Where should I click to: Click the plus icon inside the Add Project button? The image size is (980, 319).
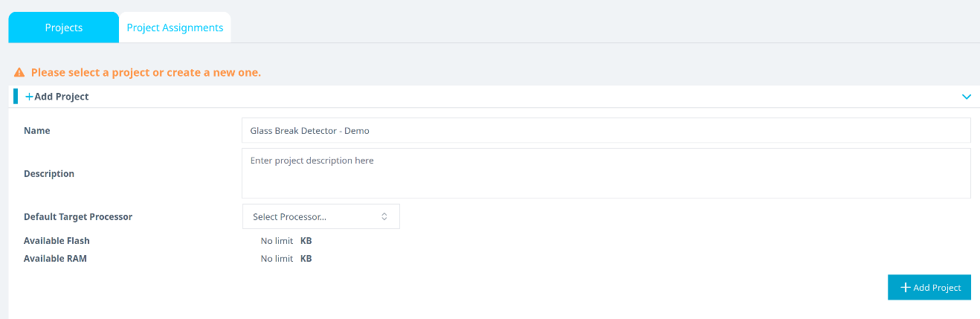click(x=905, y=288)
